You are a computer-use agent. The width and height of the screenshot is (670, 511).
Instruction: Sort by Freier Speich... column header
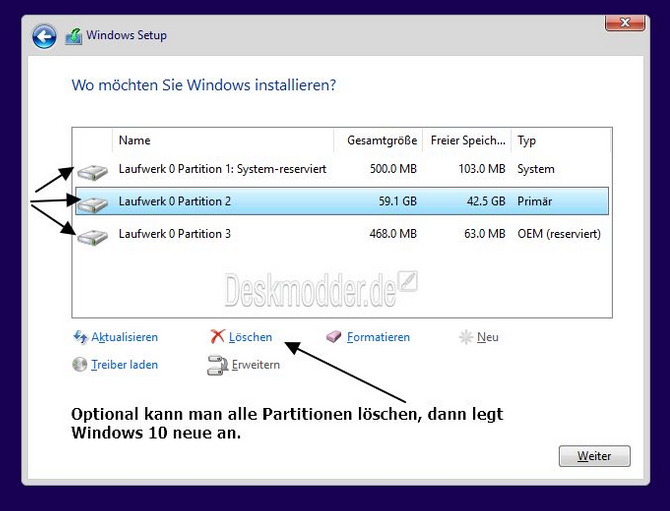point(467,140)
